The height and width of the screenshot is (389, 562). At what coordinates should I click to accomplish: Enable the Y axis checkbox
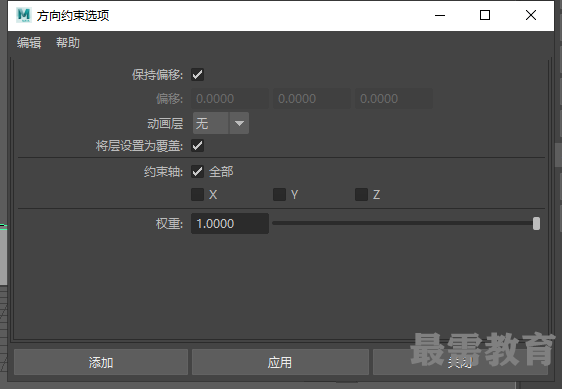(x=279, y=195)
